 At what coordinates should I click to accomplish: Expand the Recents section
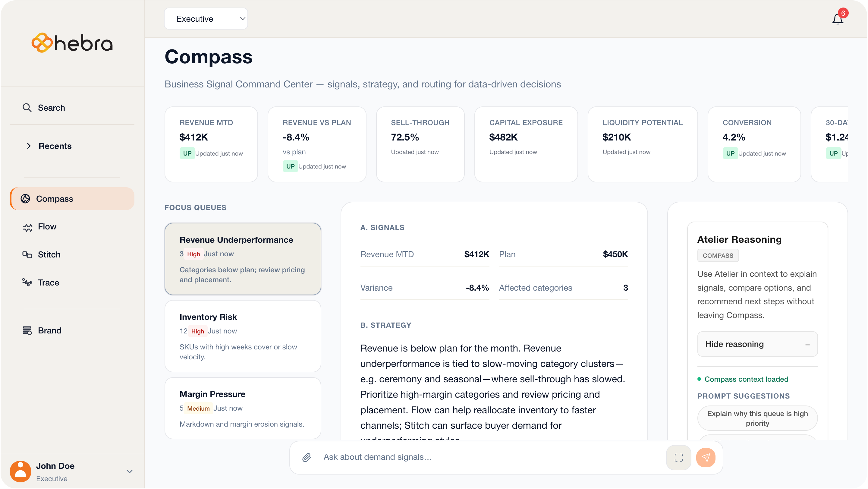pos(55,146)
